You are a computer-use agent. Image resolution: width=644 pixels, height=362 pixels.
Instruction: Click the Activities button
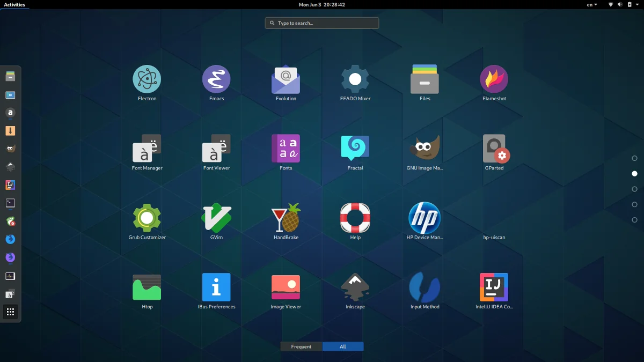(14, 4)
